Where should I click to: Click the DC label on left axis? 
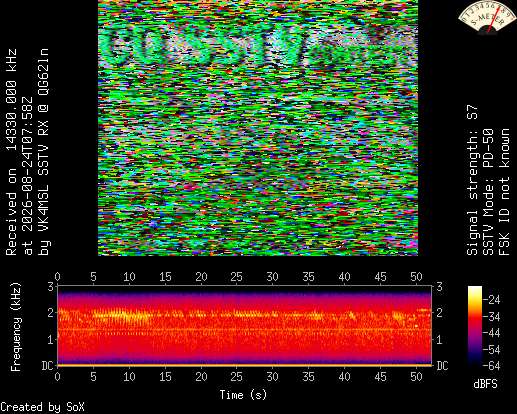(x=48, y=366)
